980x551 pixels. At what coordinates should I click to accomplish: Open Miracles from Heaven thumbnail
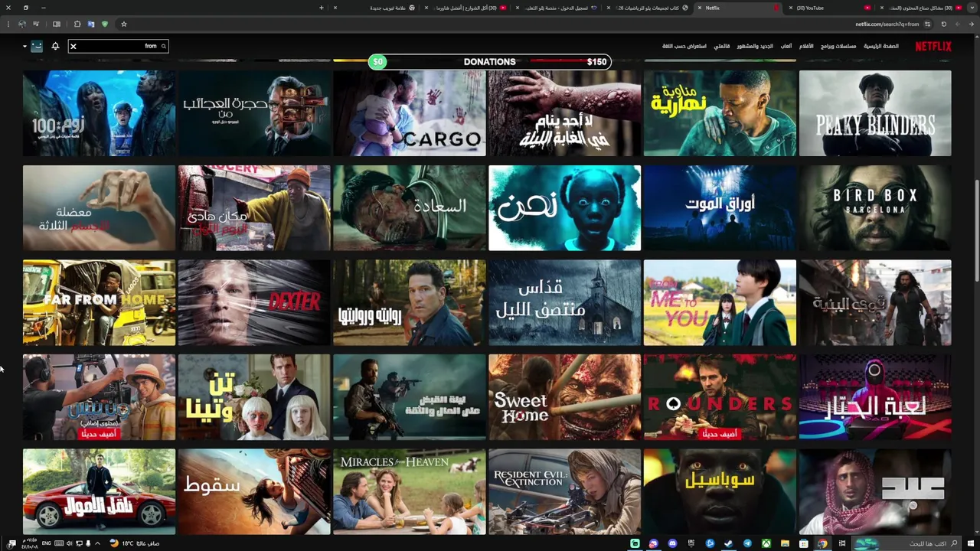[x=410, y=491]
